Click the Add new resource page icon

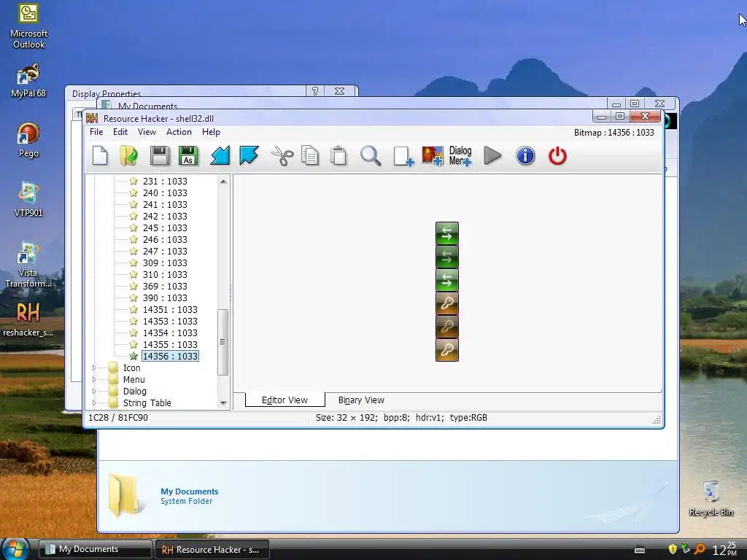[x=403, y=156]
